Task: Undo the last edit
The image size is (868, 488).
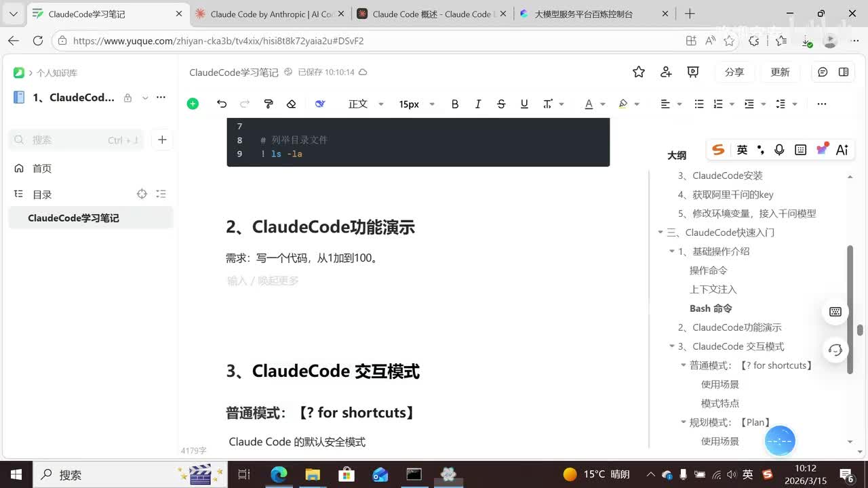Action: pos(222,104)
